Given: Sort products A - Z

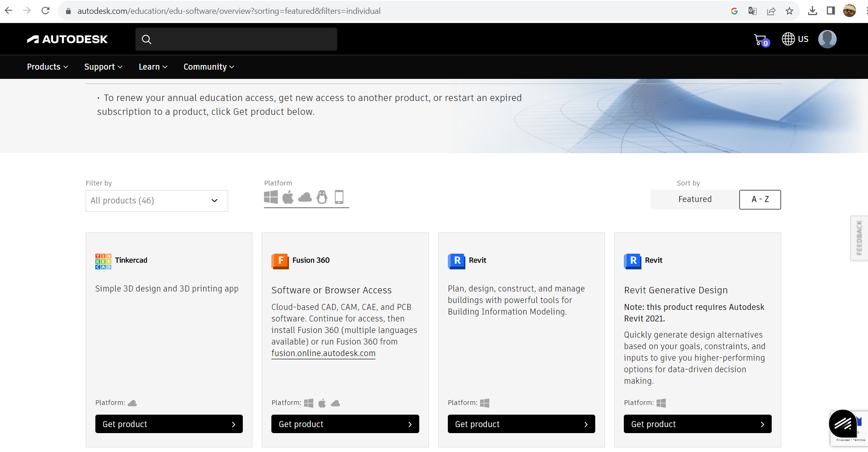Looking at the screenshot, I should (760, 199).
